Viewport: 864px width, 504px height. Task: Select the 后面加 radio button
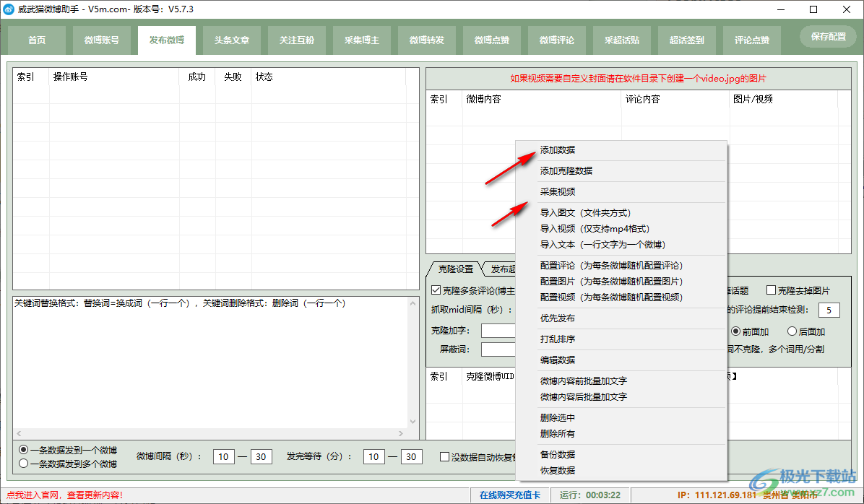point(792,331)
